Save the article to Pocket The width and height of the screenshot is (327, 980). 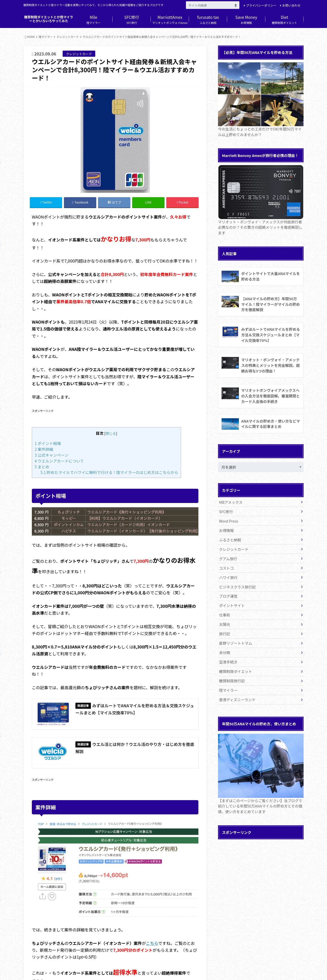[x=182, y=203]
